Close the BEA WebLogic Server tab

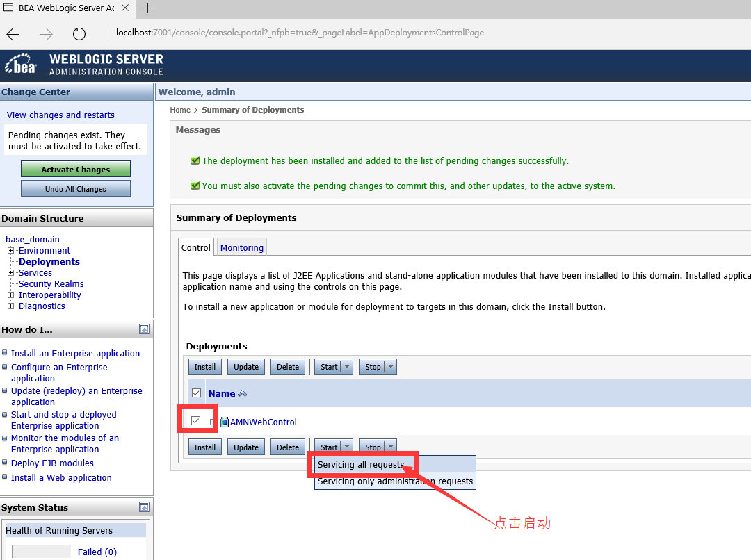click(x=125, y=8)
